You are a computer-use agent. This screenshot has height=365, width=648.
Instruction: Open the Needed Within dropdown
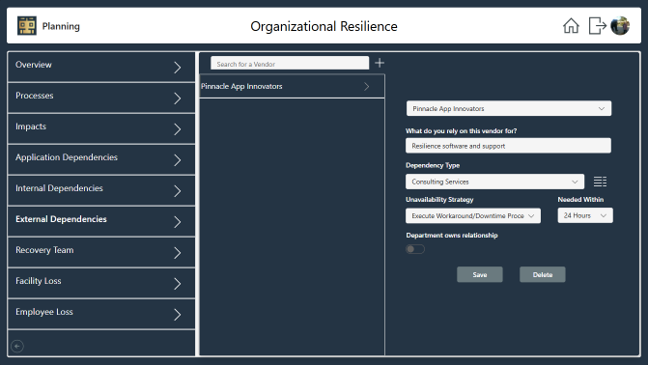(585, 216)
